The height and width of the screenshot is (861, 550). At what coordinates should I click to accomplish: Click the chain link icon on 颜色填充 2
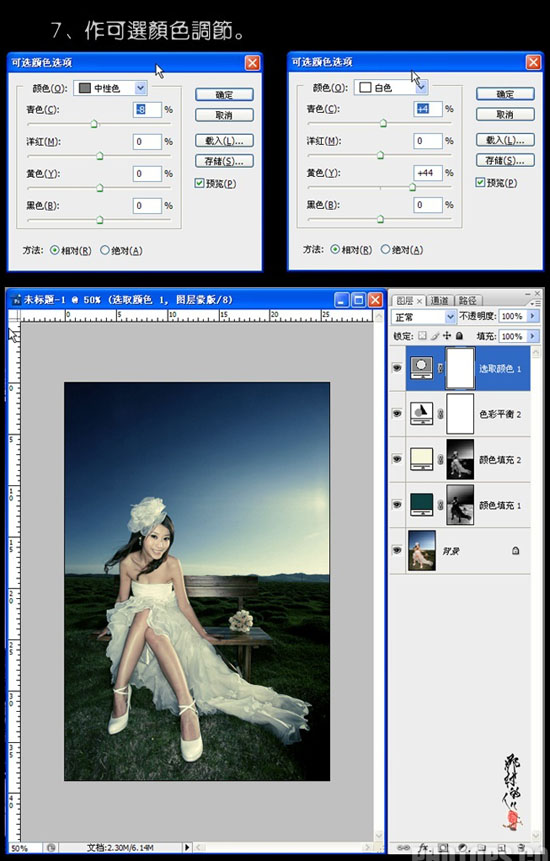[440, 460]
